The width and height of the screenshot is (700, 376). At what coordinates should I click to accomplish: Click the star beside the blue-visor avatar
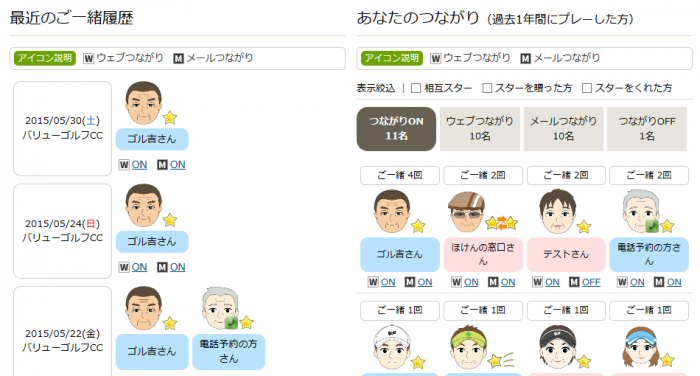point(667,359)
